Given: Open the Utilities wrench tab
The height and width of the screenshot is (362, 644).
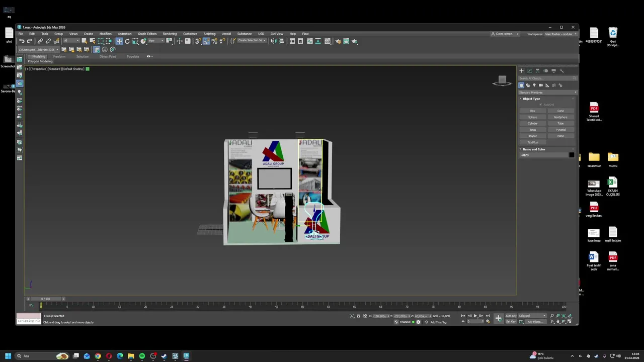Looking at the screenshot, I should pyautogui.click(x=561, y=71).
